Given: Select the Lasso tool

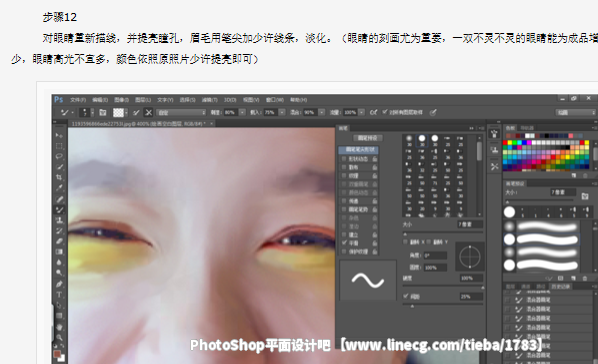Looking at the screenshot, I should 59,156.
